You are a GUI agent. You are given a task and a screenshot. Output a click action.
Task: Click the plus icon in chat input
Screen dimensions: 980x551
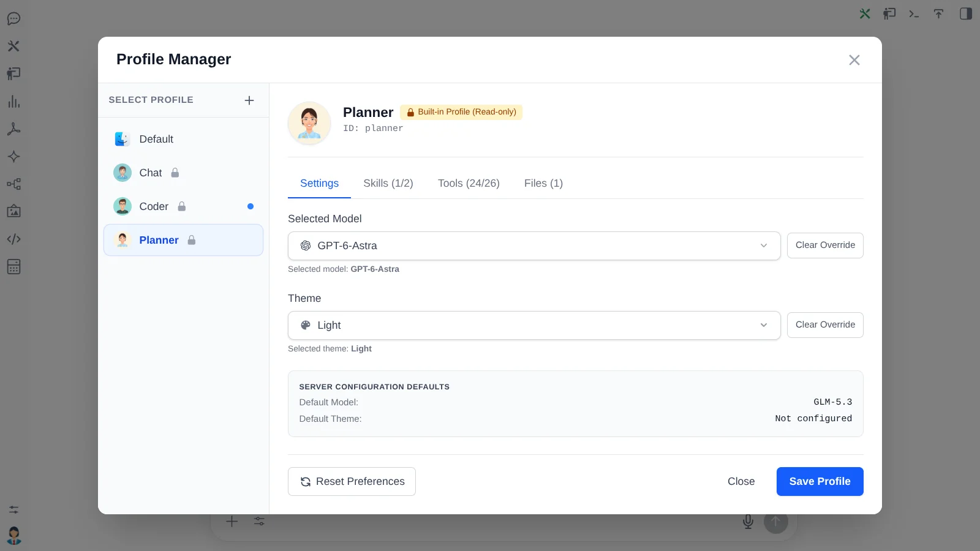232,522
